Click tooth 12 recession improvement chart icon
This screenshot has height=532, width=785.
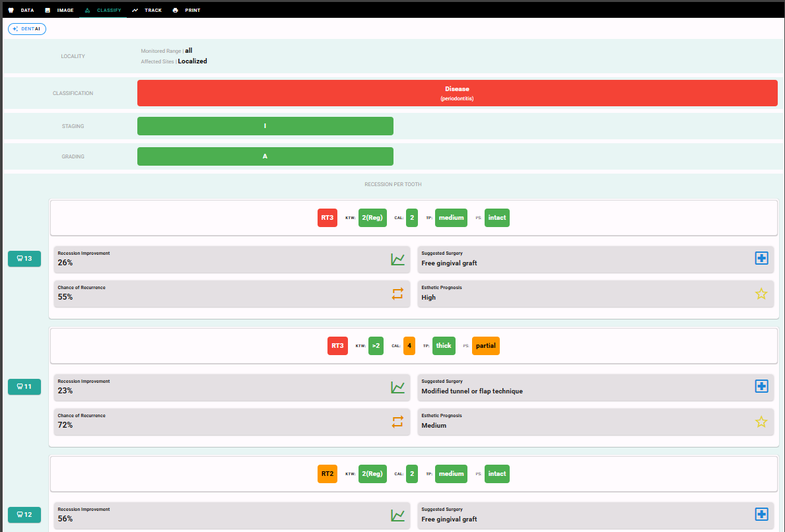[397, 515]
